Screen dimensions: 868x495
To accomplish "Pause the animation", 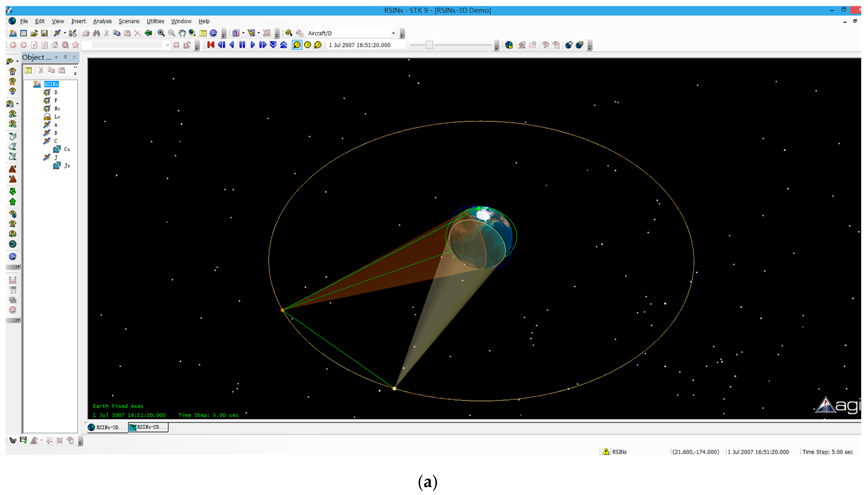I will click(242, 45).
